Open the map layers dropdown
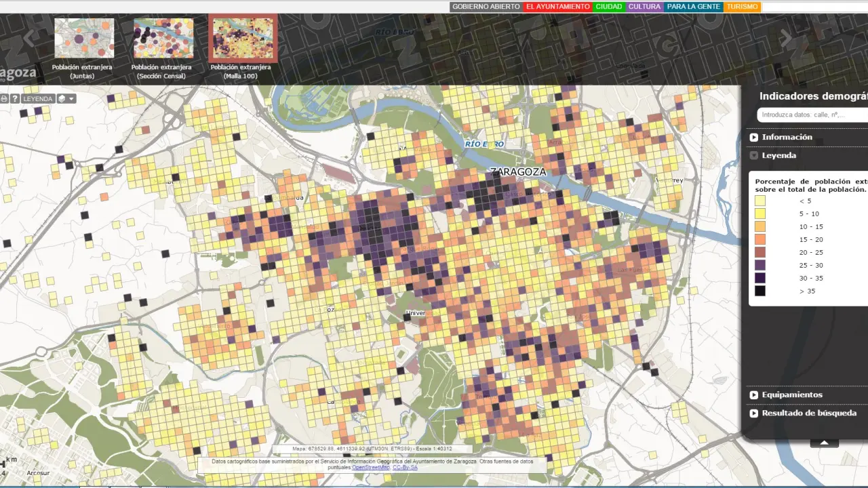Image resolution: width=868 pixels, height=488 pixels. [66, 99]
